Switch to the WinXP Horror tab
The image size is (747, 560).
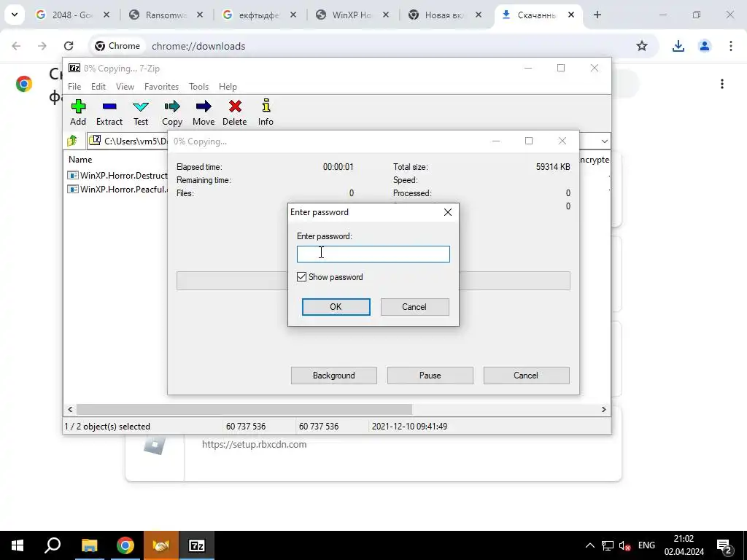[x=352, y=15]
